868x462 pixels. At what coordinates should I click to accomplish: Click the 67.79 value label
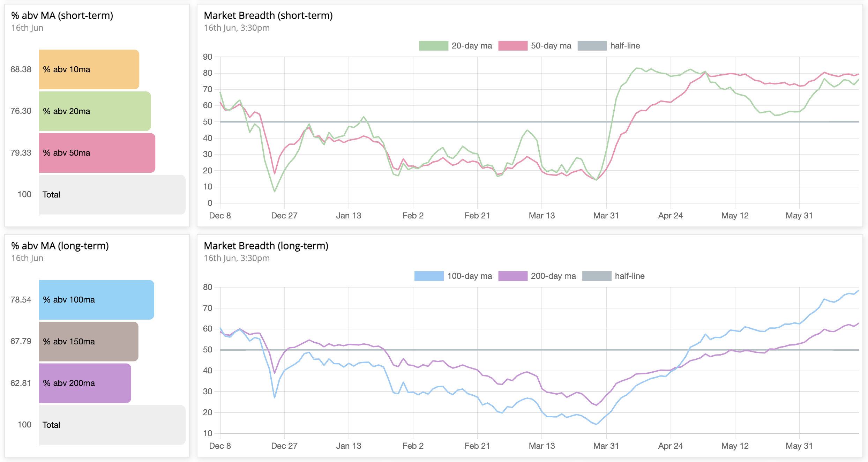click(21, 341)
